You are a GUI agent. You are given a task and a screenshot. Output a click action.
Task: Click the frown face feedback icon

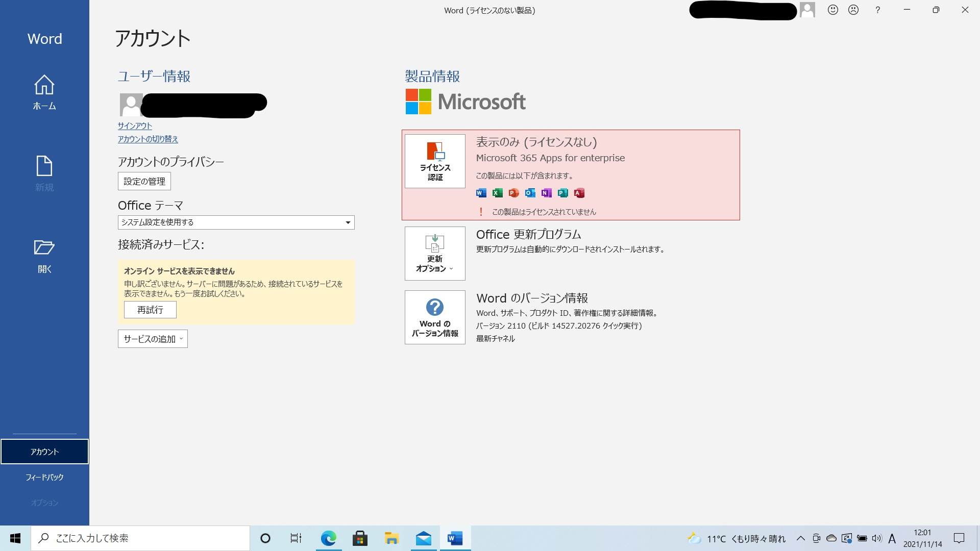click(x=853, y=10)
